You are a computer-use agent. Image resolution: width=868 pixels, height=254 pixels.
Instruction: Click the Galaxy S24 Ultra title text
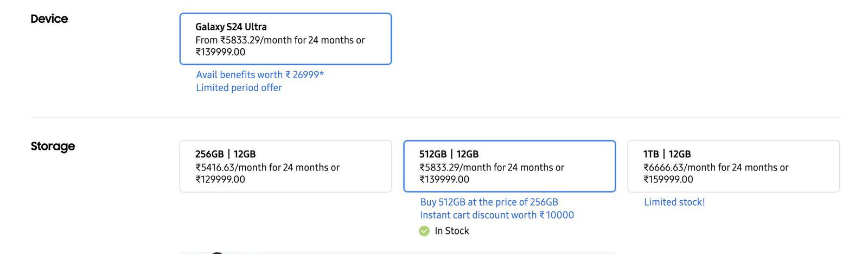tap(231, 27)
